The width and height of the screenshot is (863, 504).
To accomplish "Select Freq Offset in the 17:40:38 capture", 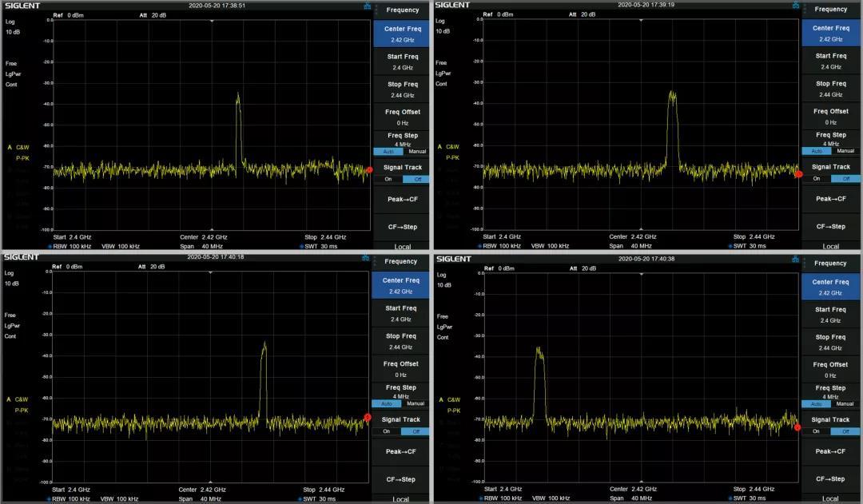I will click(x=830, y=370).
